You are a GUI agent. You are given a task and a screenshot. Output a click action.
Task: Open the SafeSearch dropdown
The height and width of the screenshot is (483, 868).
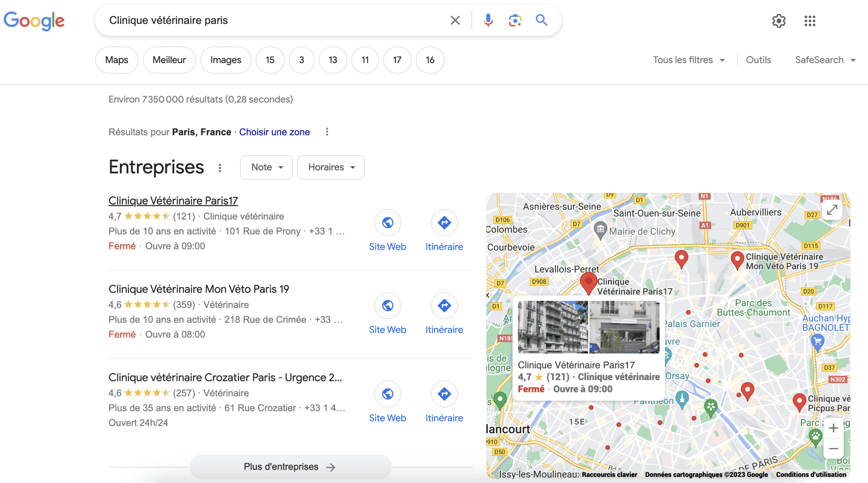click(x=825, y=60)
